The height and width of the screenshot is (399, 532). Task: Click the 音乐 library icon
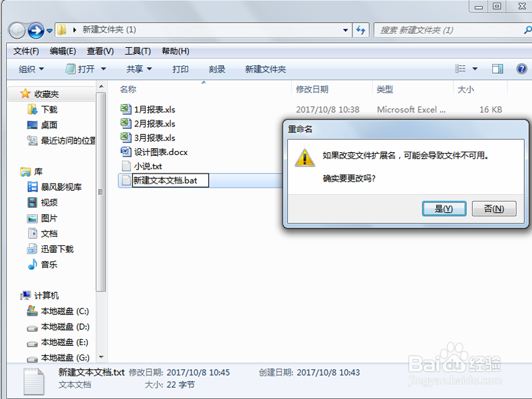pos(32,264)
